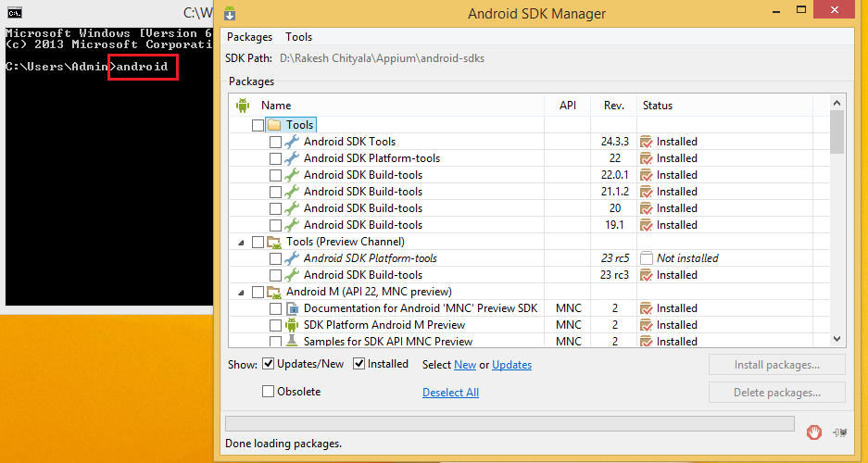The width and height of the screenshot is (868, 463).
Task: Click the folder icon beside Tools
Action: coord(274,125)
